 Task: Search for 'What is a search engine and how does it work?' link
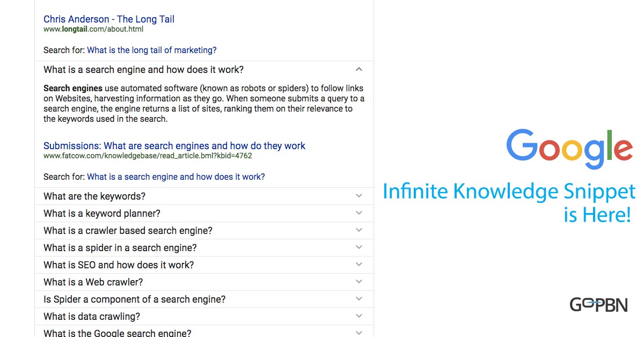click(x=176, y=177)
